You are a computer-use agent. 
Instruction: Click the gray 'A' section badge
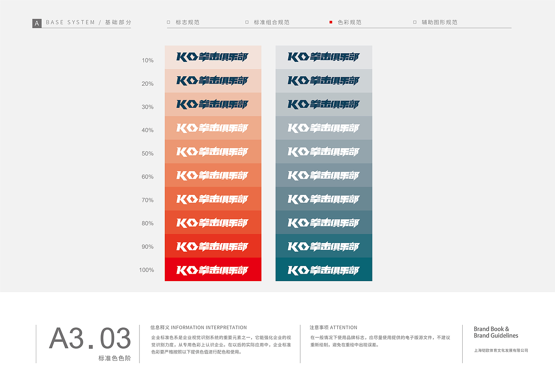(x=37, y=23)
